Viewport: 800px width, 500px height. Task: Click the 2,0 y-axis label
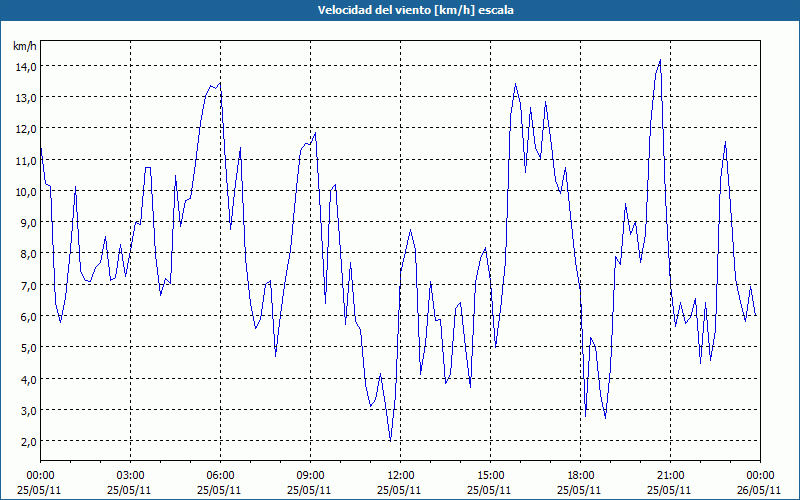tap(28, 441)
